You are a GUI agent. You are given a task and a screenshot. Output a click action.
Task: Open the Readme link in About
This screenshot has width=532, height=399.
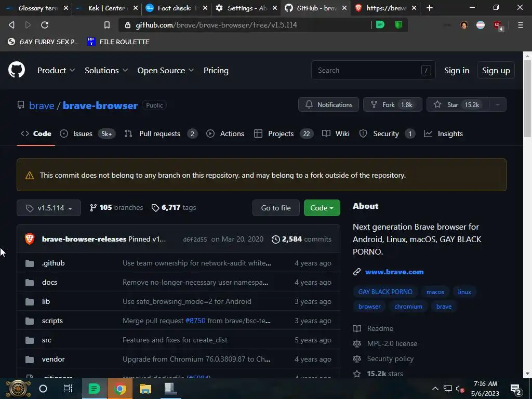[x=380, y=328]
